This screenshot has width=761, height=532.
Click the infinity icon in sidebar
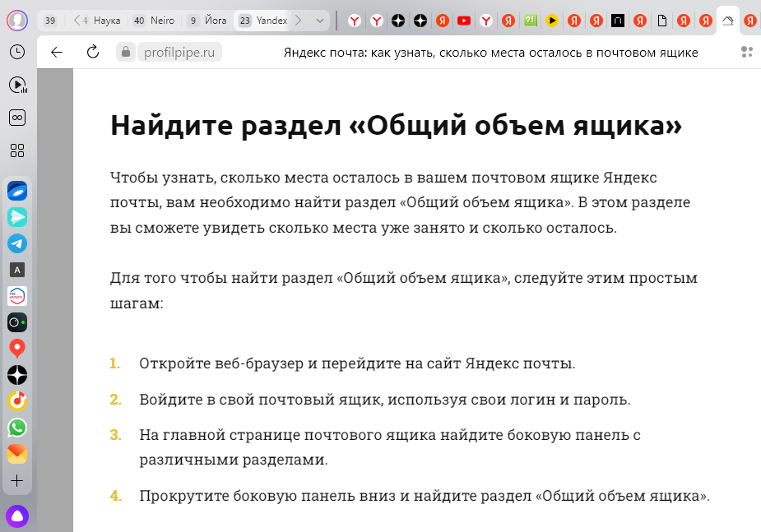(x=17, y=118)
